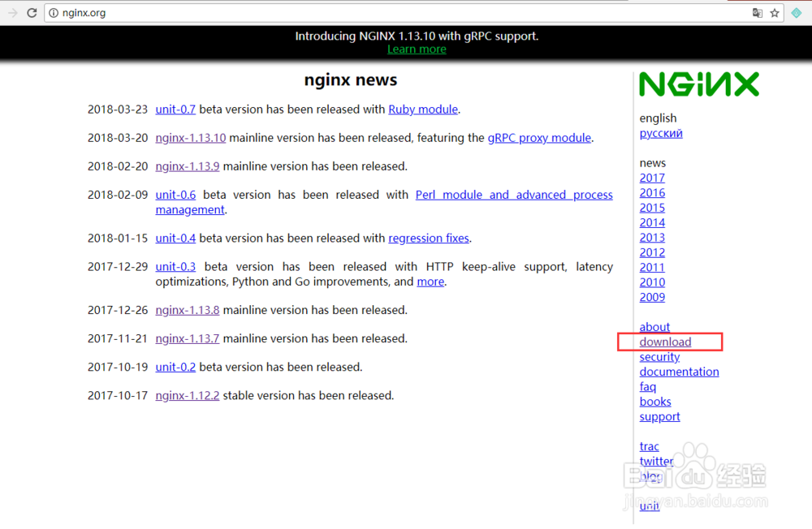The image size is (812, 529).
Task: Click the NGINX logo
Action: tap(699, 84)
